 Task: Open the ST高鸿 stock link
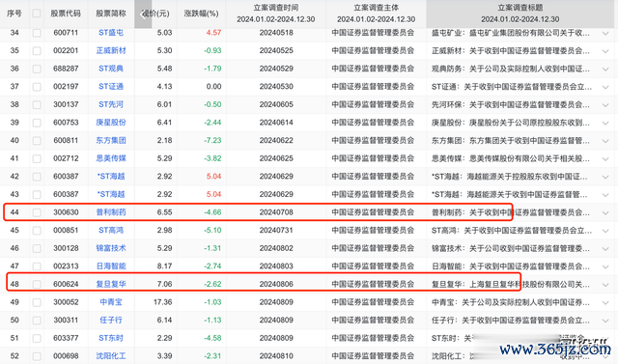111,230
